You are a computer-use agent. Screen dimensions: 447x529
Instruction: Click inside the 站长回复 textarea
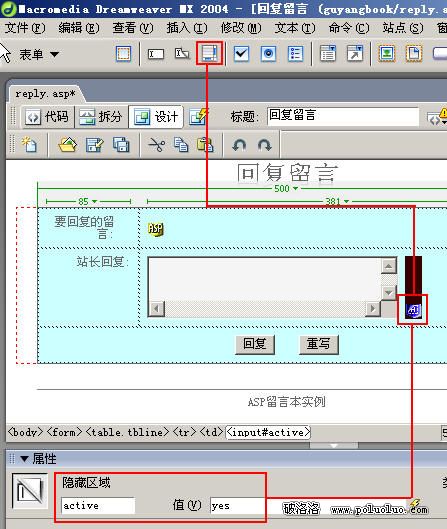tap(265, 279)
